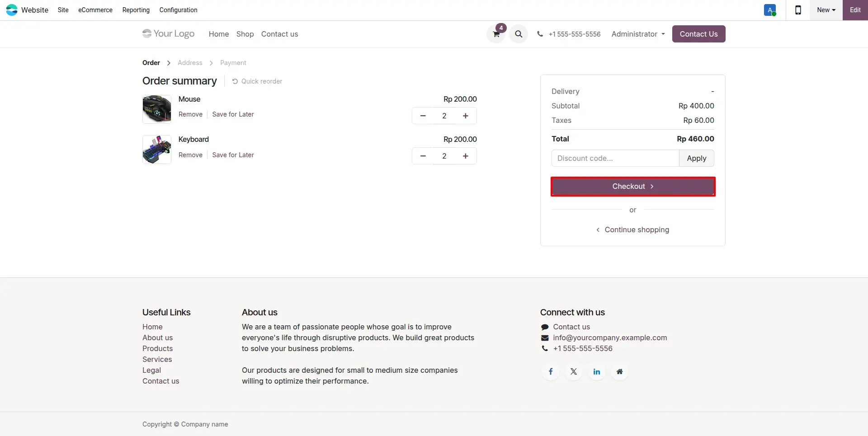868x436 pixels.
Task: Click the LinkedIn social icon
Action: (597, 371)
